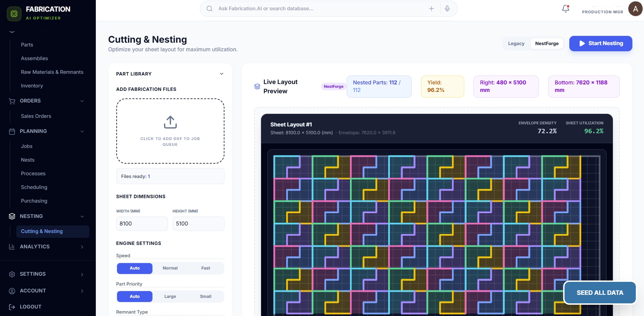Click the Start Nesting button
Viewport: 644px width, 316px height.
pyautogui.click(x=600, y=43)
